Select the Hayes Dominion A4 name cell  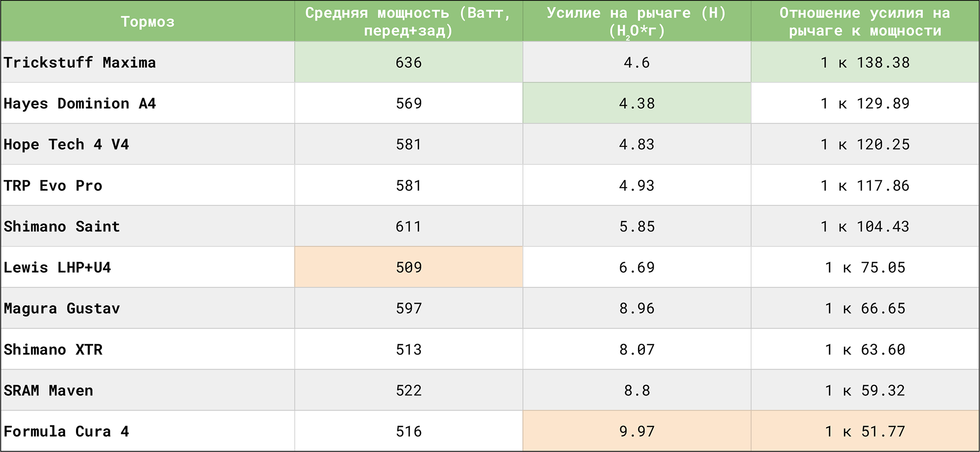point(80,103)
